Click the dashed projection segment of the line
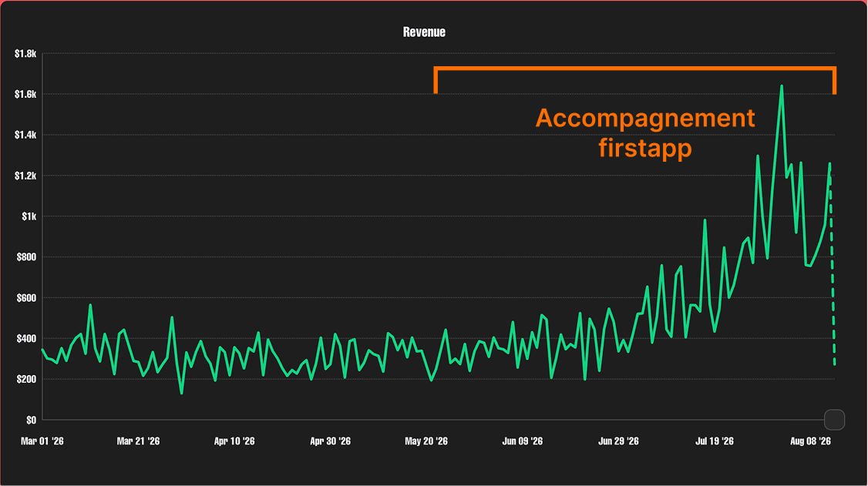Viewport: 868px width, 486px height. [833, 266]
